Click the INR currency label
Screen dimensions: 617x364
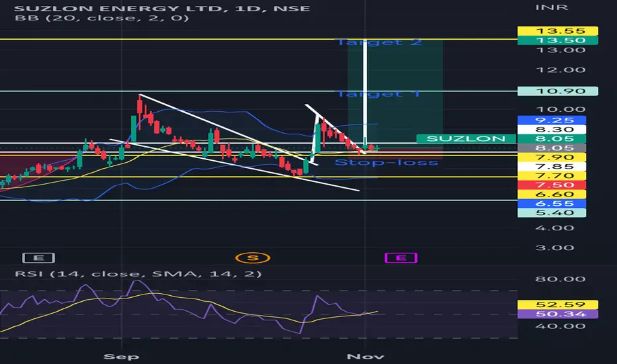click(x=551, y=7)
